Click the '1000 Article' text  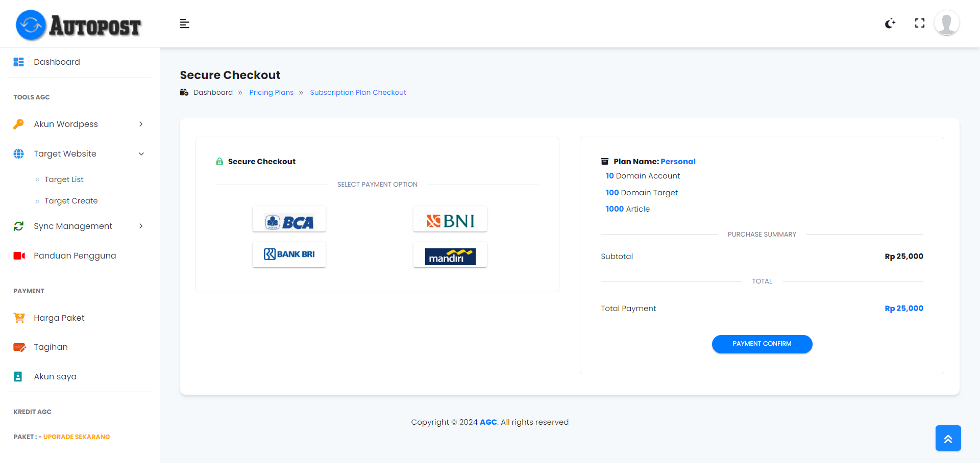627,209
